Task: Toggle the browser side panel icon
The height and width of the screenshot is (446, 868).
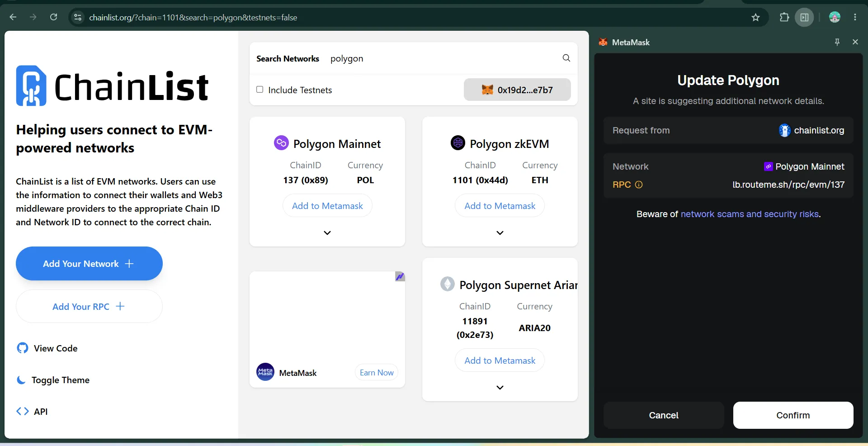Action: pos(805,17)
